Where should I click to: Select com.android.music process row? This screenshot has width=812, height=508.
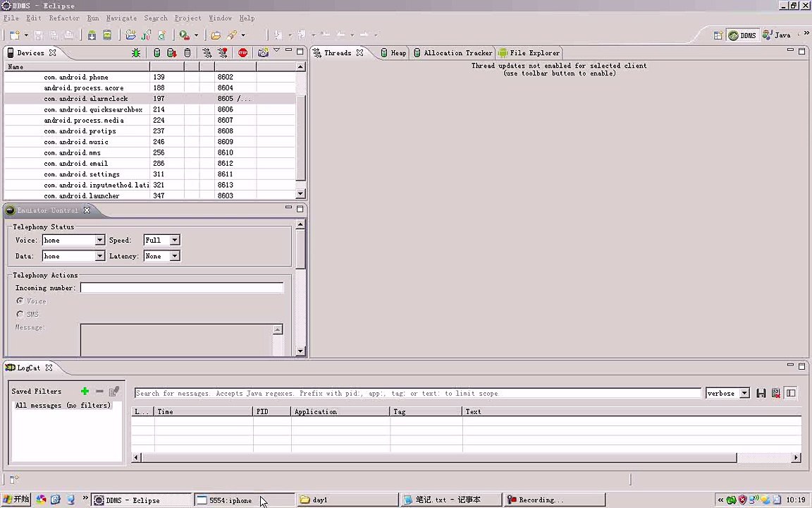coord(150,142)
